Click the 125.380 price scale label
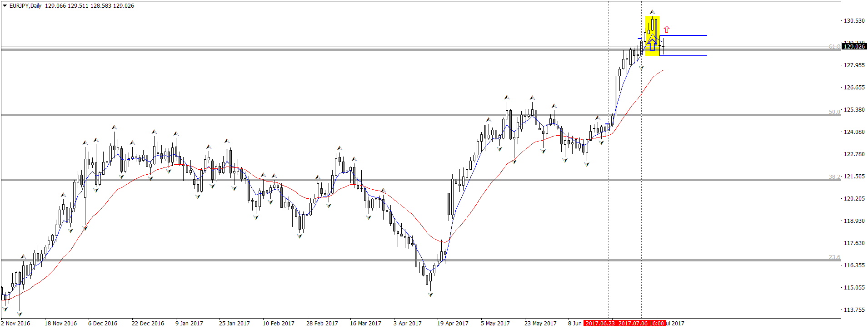The height and width of the screenshot is (329, 868). [x=854, y=110]
